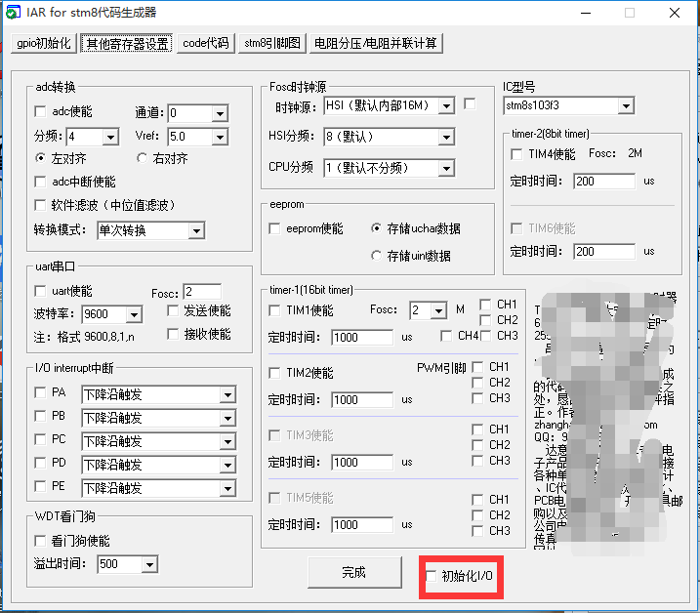Screen dimensions: 700x613
Task: Click TIM5 定时时间 input field
Action: tap(362, 525)
